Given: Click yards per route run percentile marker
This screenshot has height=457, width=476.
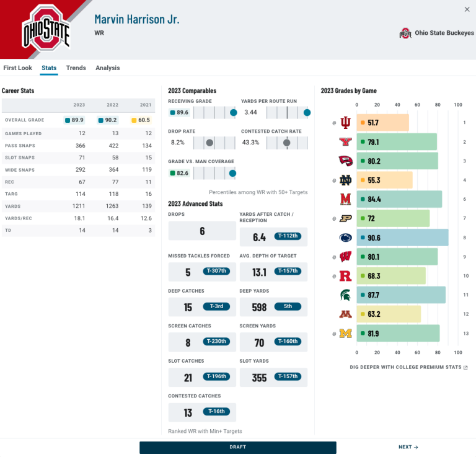Looking at the screenshot, I should click(x=307, y=113).
